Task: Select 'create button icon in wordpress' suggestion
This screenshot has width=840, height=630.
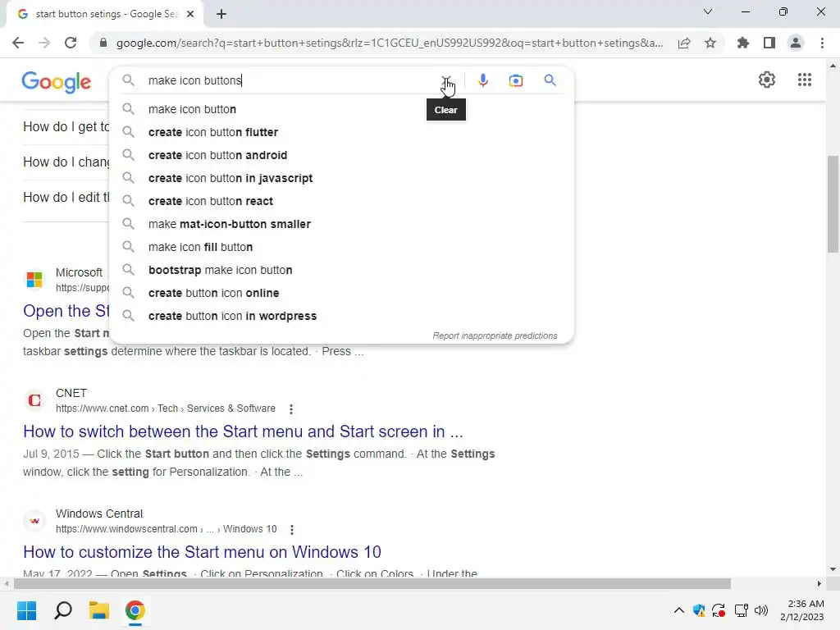Action: point(341,317)
